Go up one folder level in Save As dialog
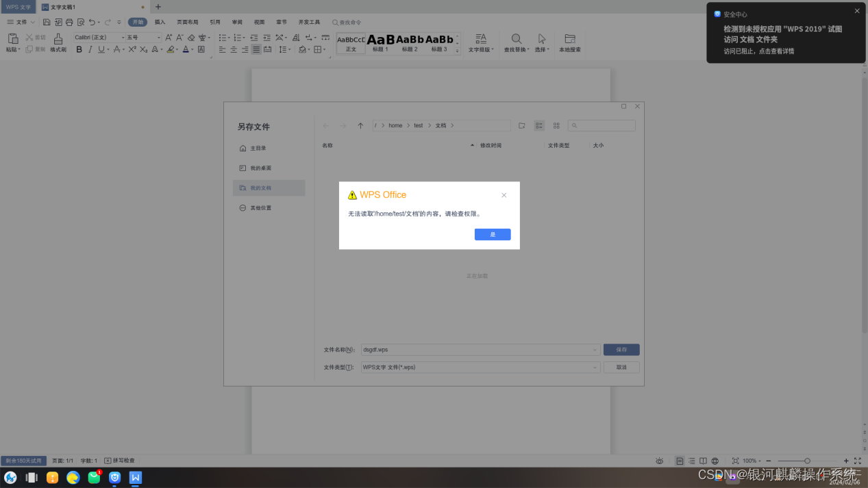The height and width of the screenshot is (488, 868). click(360, 126)
